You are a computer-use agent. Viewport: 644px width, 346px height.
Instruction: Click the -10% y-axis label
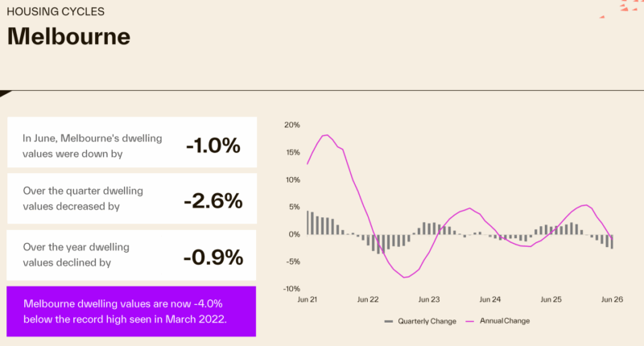[291, 289]
